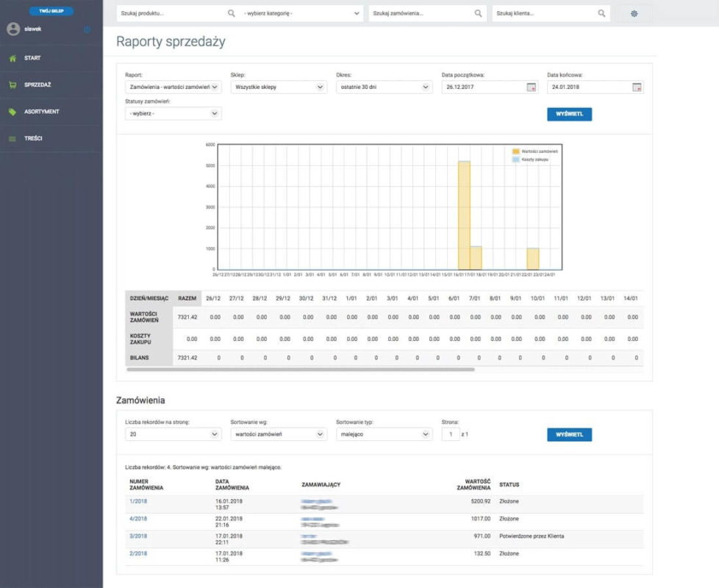Click the table horizontal scrollbar
The image size is (719, 588).
coord(301,369)
